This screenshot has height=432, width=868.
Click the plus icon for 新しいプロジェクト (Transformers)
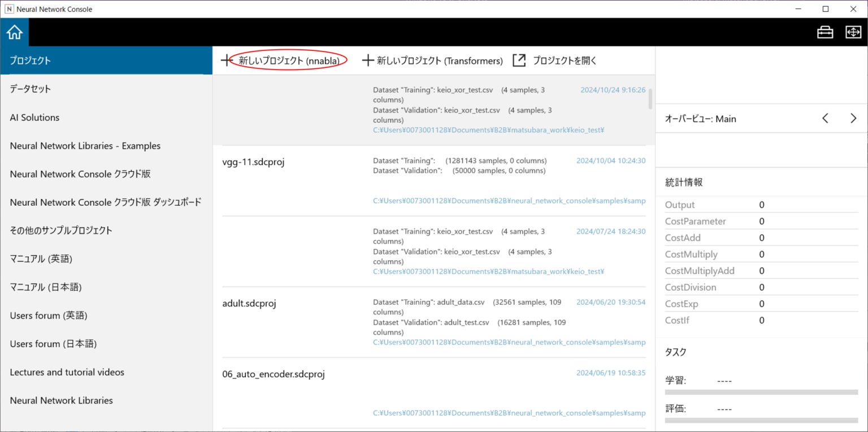coord(368,60)
